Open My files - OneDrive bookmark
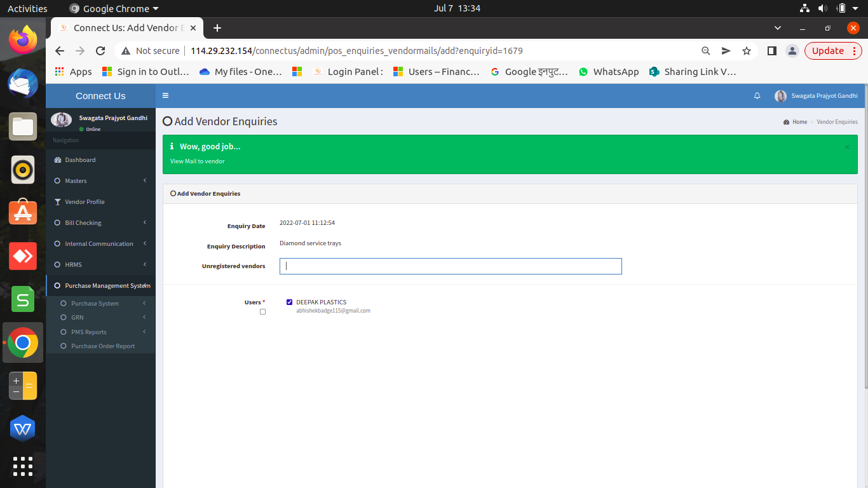 [x=241, y=72]
